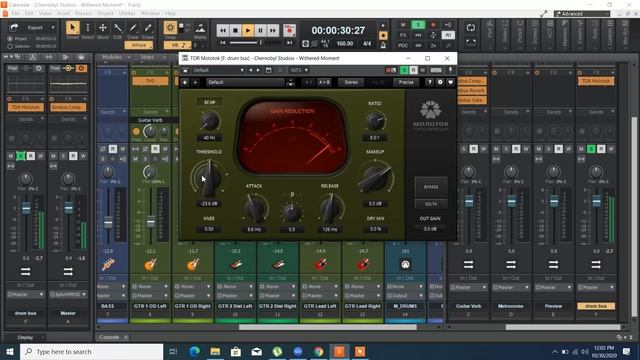Mute the Master strip on left
The width and height of the screenshot is (640, 360).
(x=53, y=156)
